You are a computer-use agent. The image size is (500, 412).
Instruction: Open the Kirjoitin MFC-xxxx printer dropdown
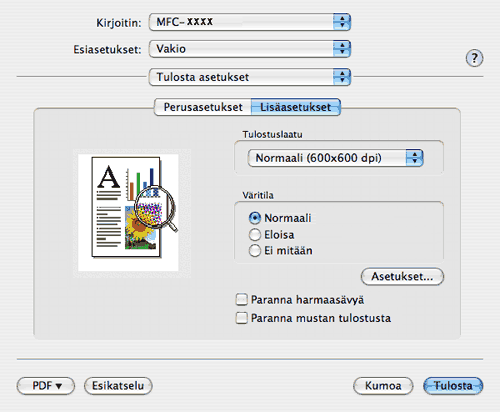pos(250,22)
